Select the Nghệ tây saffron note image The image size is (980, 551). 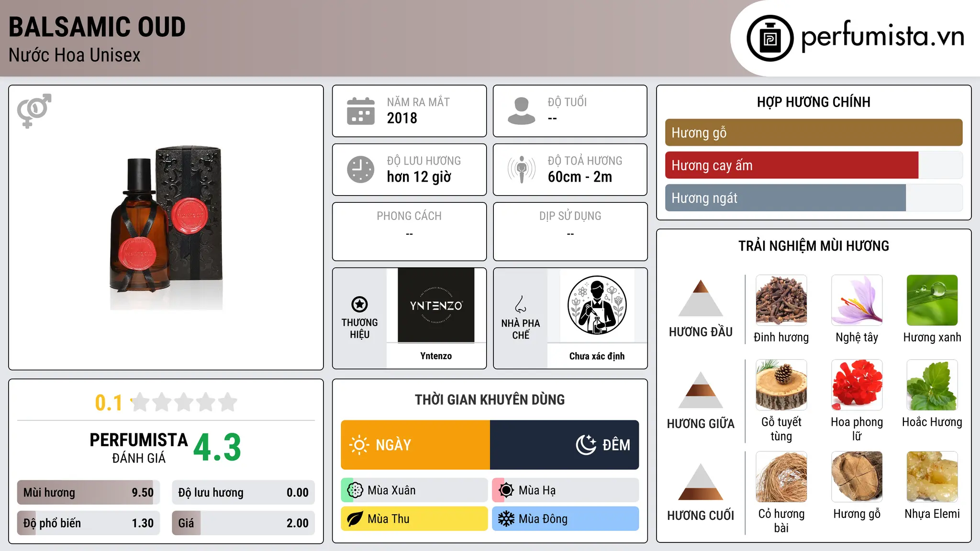(x=857, y=300)
